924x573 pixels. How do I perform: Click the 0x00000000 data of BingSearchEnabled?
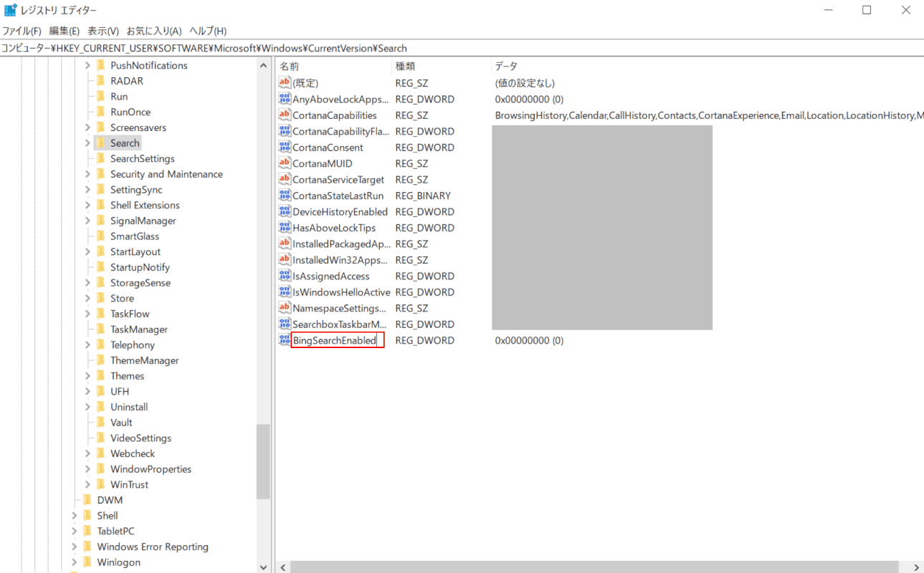pos(529,340)
